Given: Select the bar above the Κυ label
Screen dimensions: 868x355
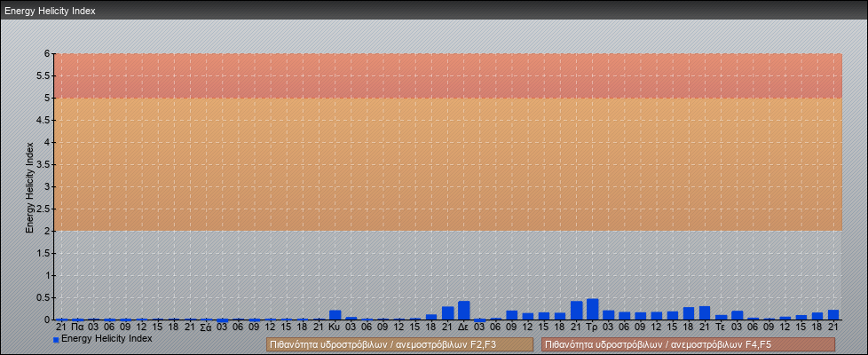Looking at the screenshot, I should (335, 315).
